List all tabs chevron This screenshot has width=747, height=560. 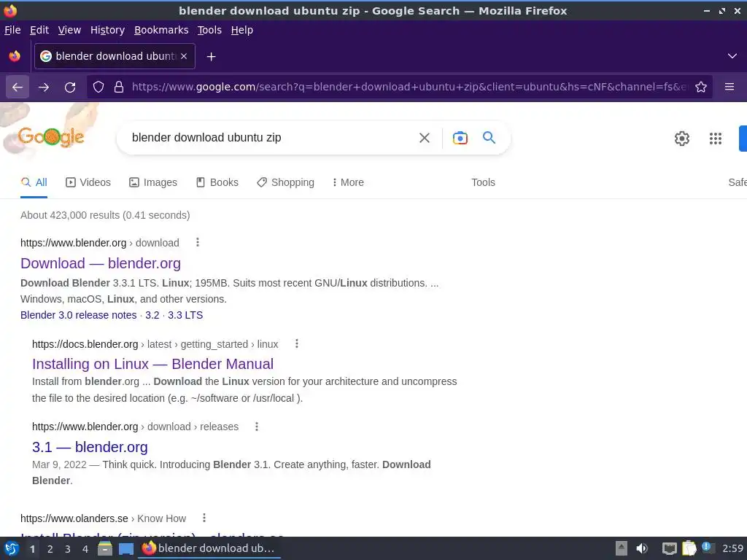pos(732,56)
